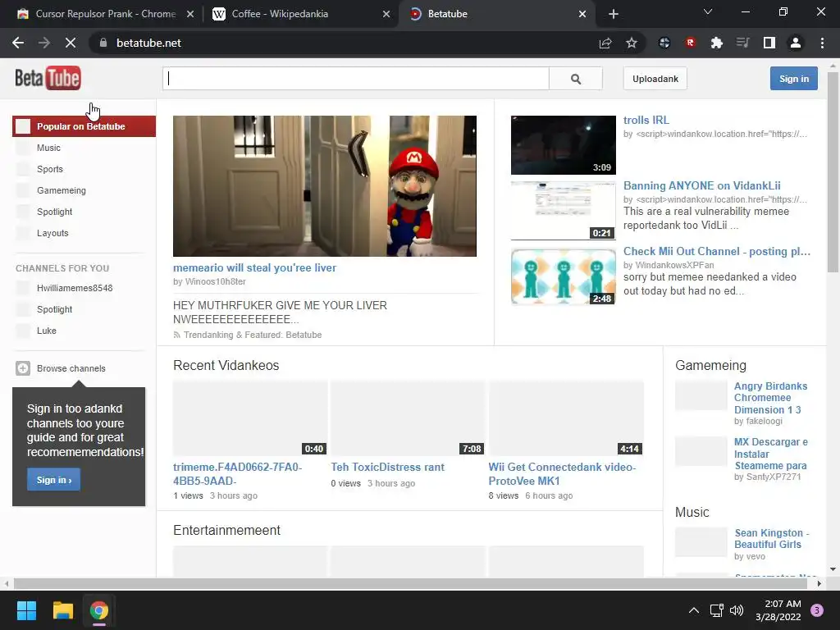Screen dimensions: 840x630
Task: Click the site lock icon
Action: (103, 43)
